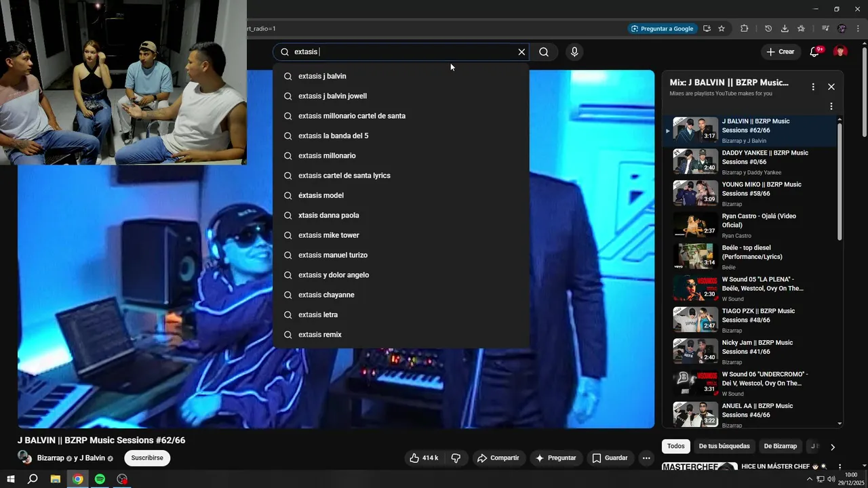This screenshot has height=488, width=868.
Task: Open Chrome downloads icon
Action: [x=785, y=28]
